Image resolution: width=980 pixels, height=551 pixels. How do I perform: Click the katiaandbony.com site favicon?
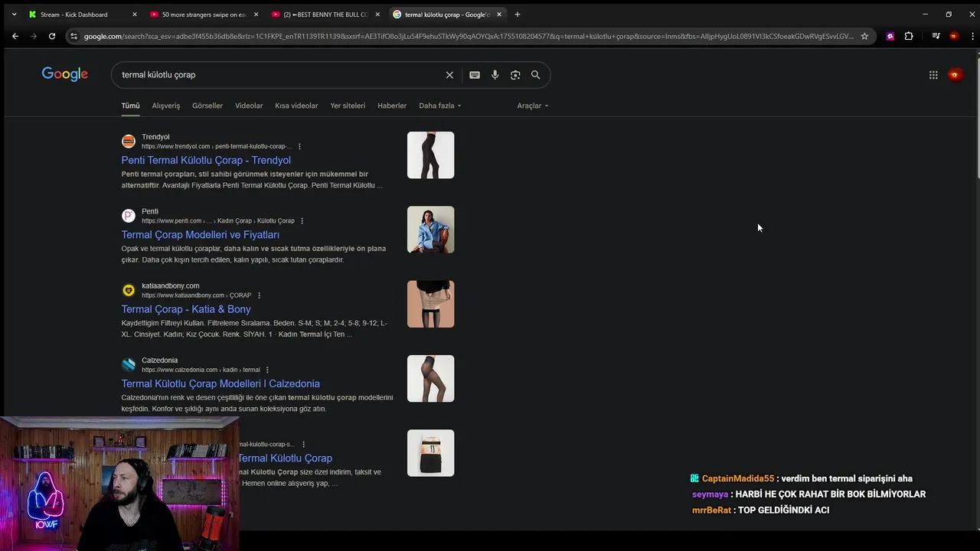point(129,290)
